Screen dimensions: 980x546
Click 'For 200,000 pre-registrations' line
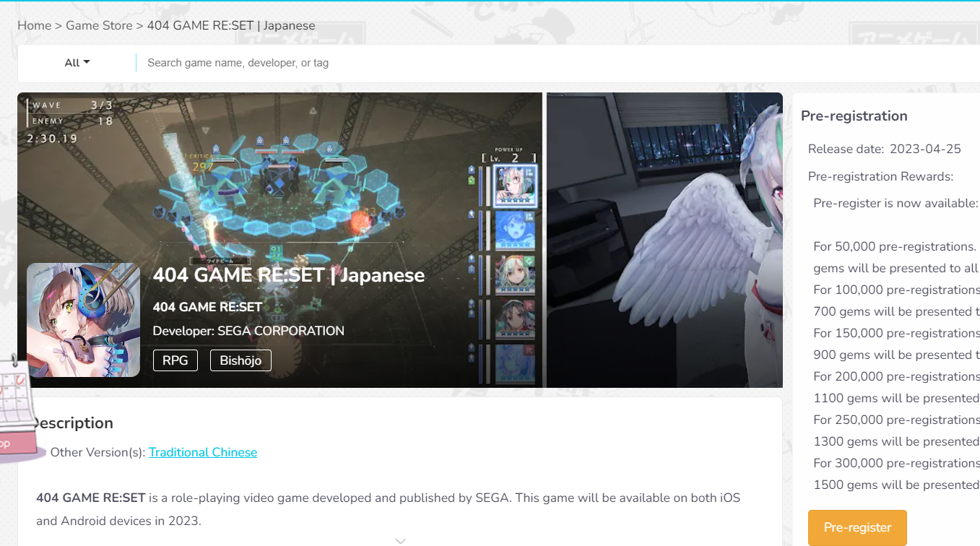point(896,376)
